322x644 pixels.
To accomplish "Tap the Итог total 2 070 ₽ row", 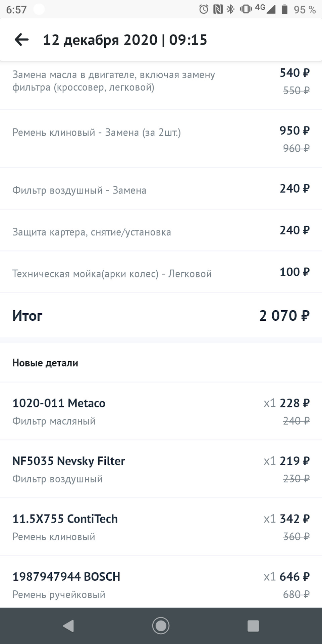I will click(x=161, y=316).
